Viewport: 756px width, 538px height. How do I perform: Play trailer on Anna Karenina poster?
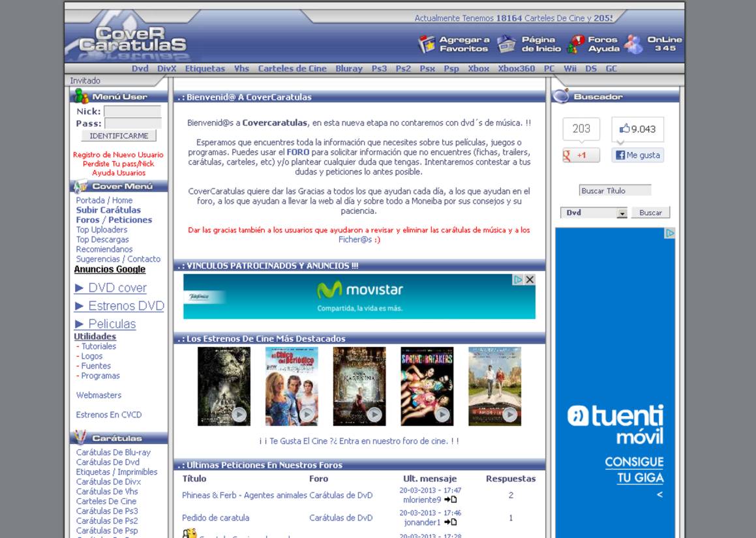pyautogui.click(x=374, y=415)
